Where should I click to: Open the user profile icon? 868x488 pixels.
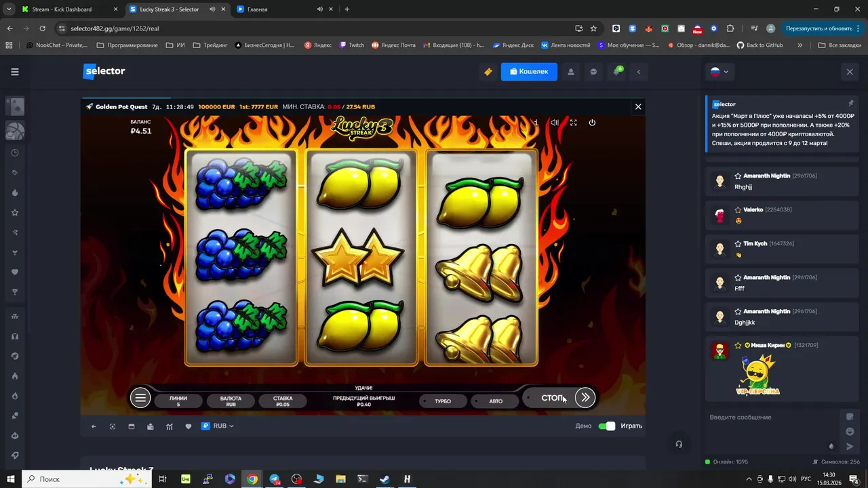coord(571,72)
